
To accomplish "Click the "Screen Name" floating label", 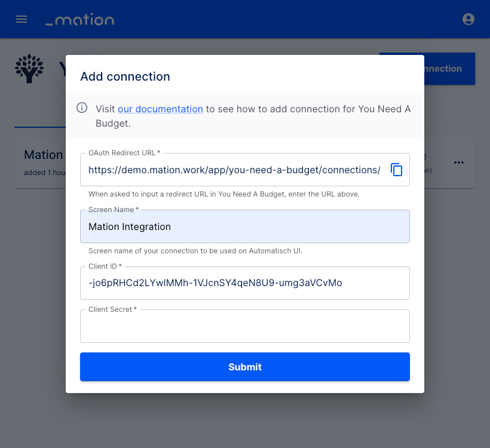I will click(114, 210).
